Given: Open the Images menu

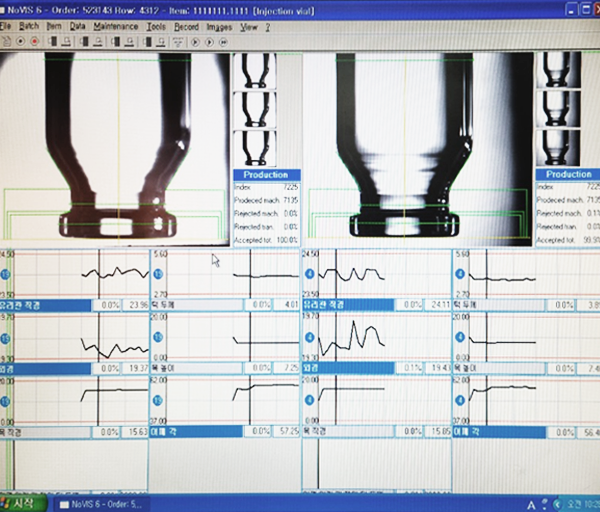Looking at the screenshot, I should click(x=219, y=28).
